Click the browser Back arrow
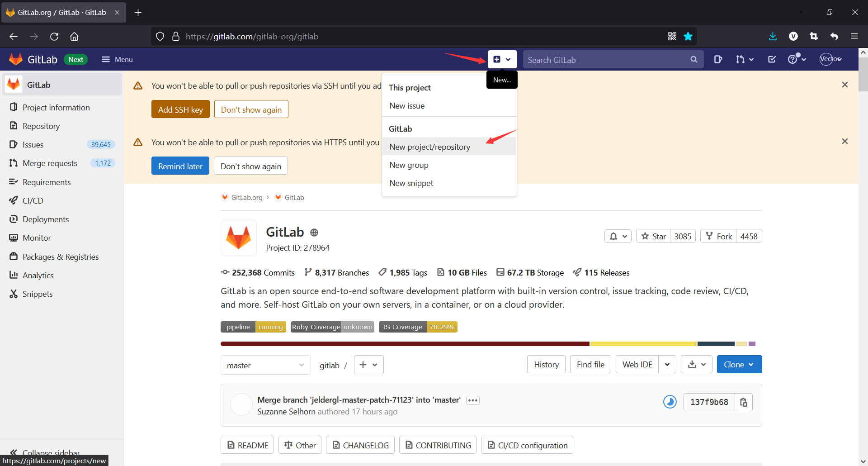 click(x=14, y=37)
